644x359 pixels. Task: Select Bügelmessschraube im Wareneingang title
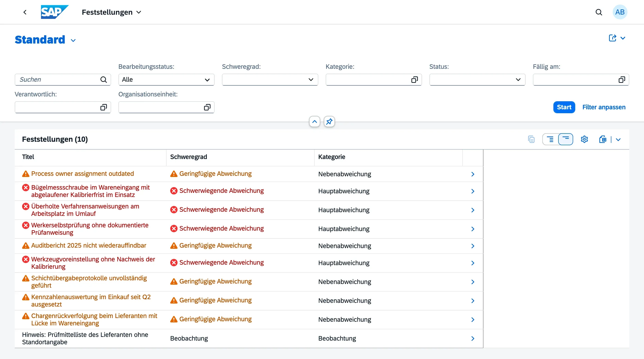pos(90,191)
